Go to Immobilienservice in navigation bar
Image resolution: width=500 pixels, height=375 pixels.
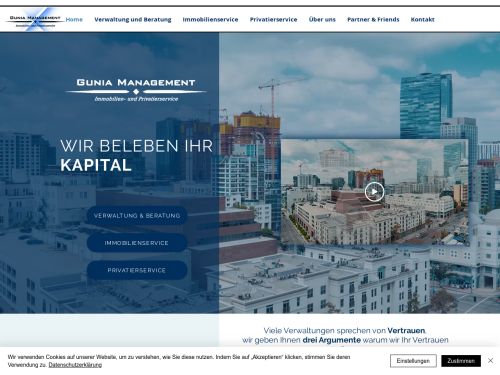210,20
